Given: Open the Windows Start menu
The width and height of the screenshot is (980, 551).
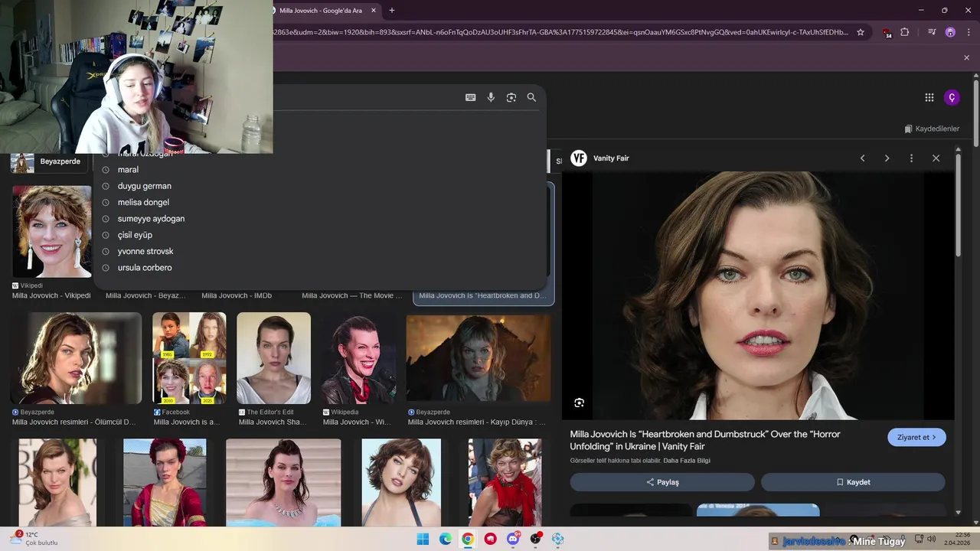Looking at the screenshot, I should (423, 539).
